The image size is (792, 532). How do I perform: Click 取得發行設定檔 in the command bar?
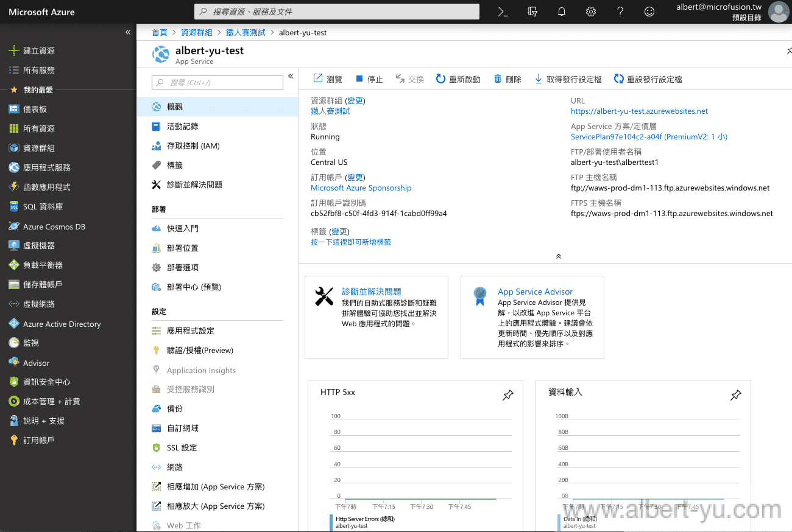point(568,79)
